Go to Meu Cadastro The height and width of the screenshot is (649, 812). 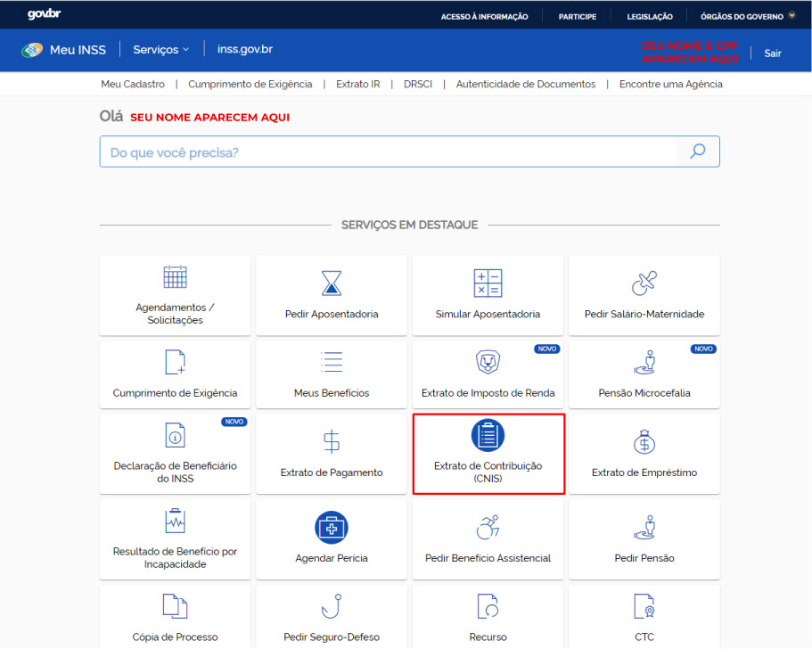point(133,84)
